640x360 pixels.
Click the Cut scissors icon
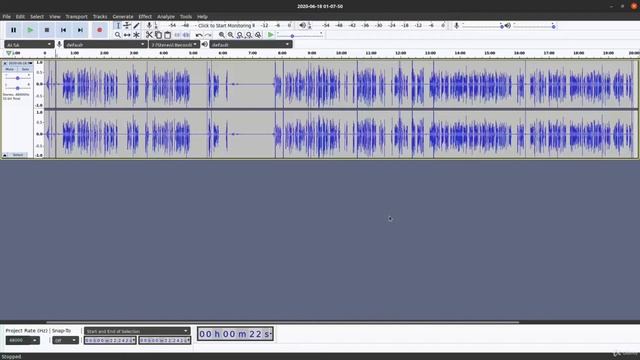(x=149, y=35)
